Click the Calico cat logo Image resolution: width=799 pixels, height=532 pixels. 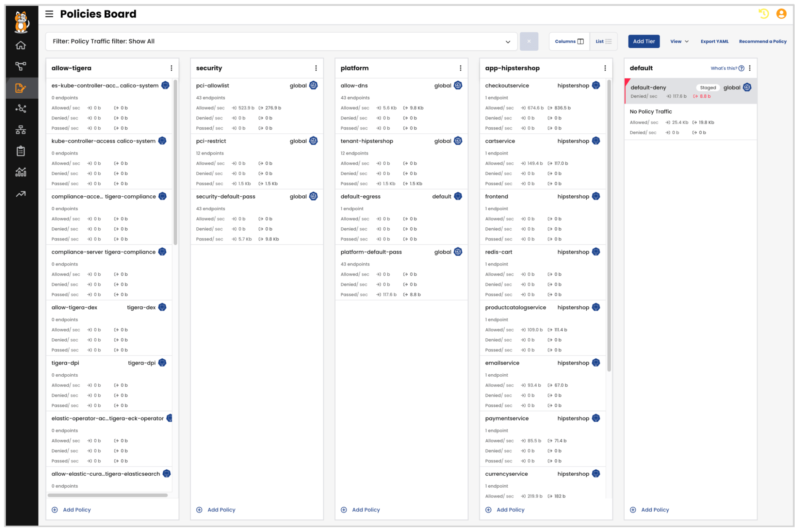pyautogui.click(x=21, y=22)
